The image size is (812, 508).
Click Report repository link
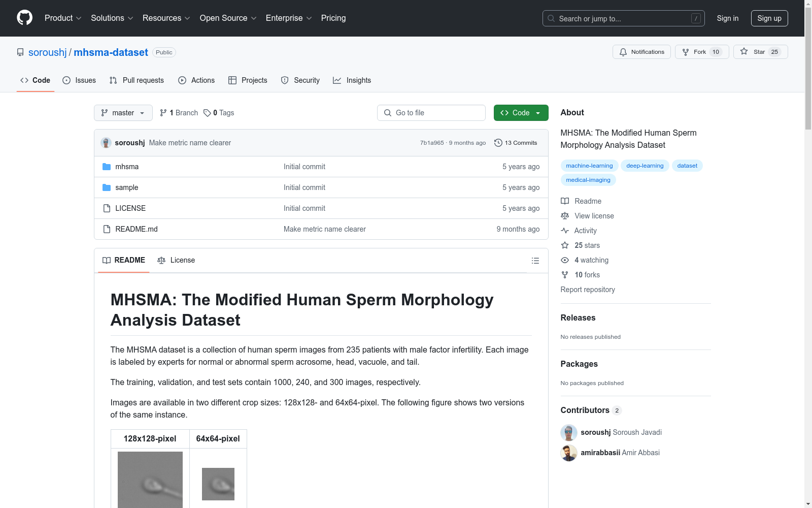pos(588,290)
